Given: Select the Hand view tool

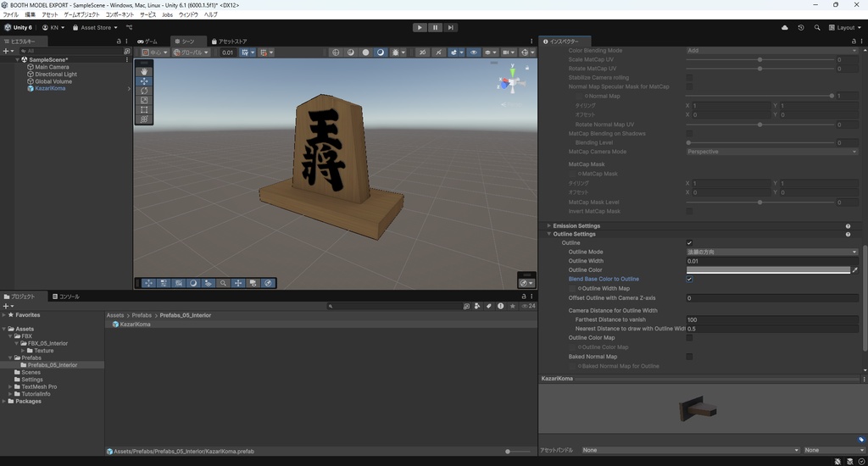Looking at the screenshot, I should pyautogui.click(x=144, y=71).
